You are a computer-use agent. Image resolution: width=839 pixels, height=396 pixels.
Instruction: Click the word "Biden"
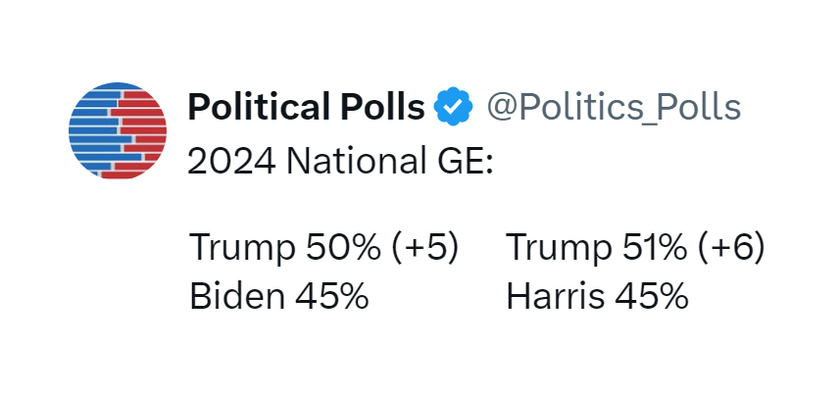coord(237,296)
